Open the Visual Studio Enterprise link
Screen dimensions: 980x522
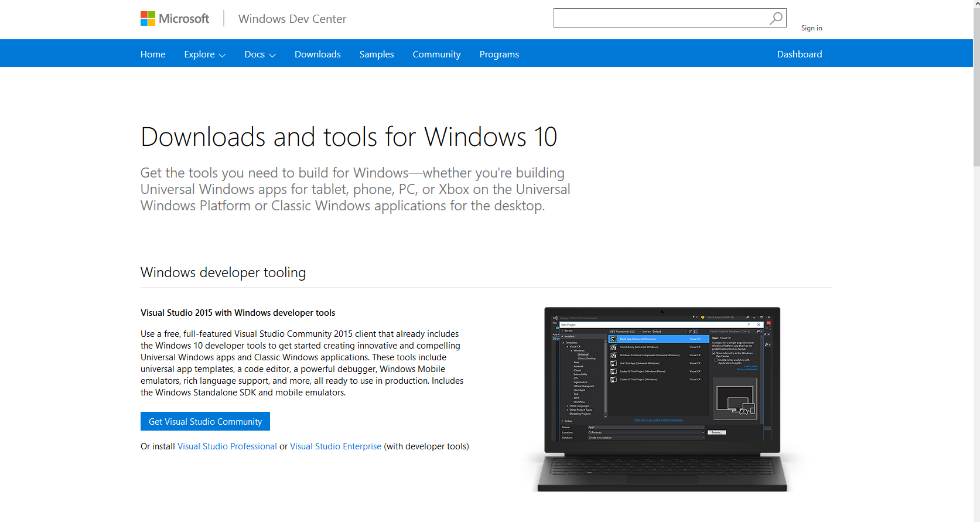point(336,446)
